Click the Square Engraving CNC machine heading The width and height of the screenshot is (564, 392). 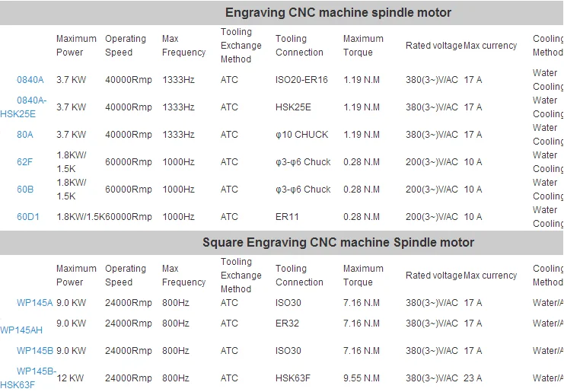click(x=338, y=242)
